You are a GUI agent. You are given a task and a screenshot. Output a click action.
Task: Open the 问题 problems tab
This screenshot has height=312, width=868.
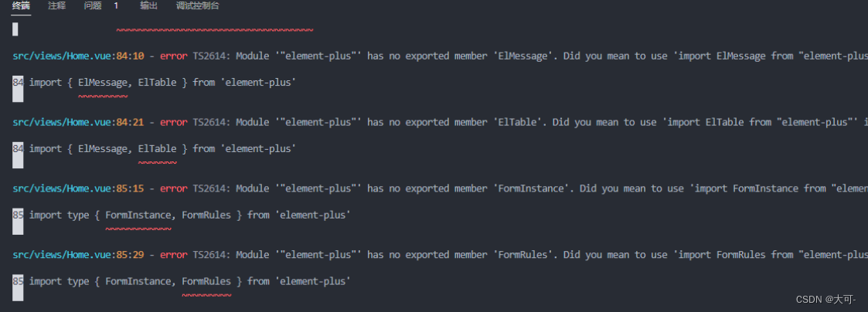point(93,6)
